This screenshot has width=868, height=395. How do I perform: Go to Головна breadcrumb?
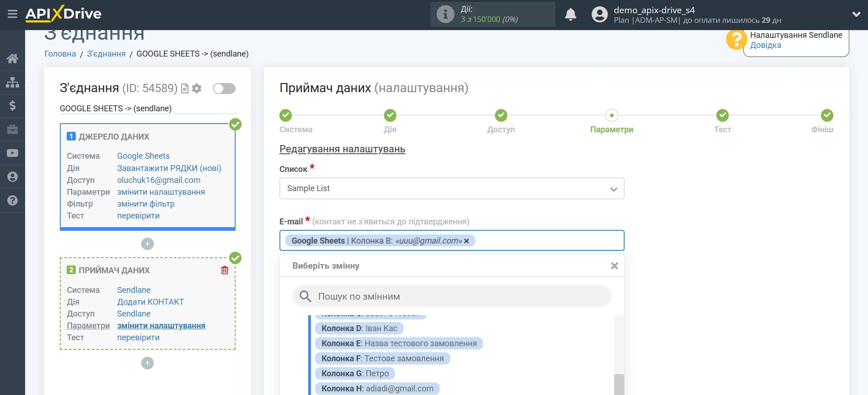(x=60, y=54)
